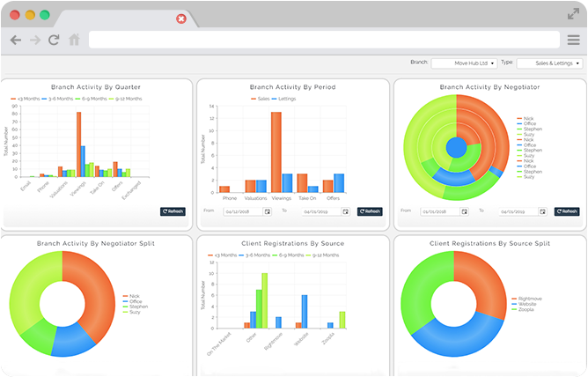Open the calendar for Period chart To date

click(x=345, y=212)
